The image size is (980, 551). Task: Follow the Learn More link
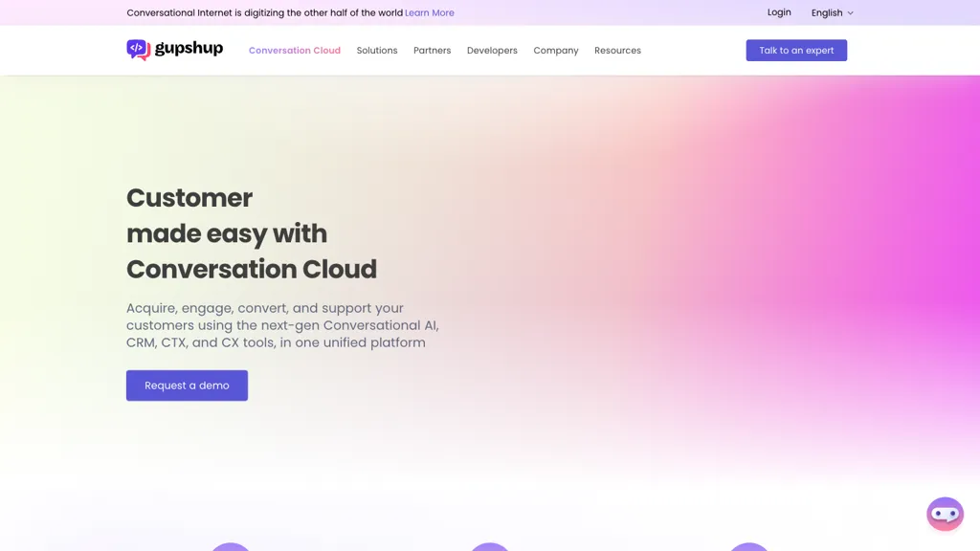(430, 12)
